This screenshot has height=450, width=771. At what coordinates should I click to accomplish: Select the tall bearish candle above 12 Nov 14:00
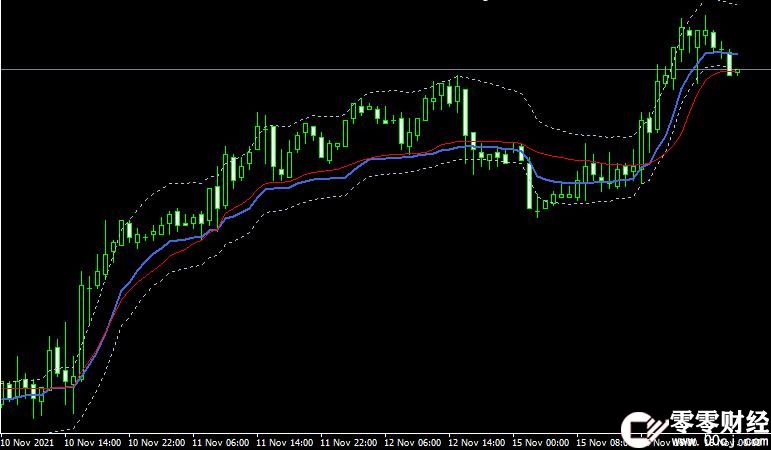click(465, 112)
